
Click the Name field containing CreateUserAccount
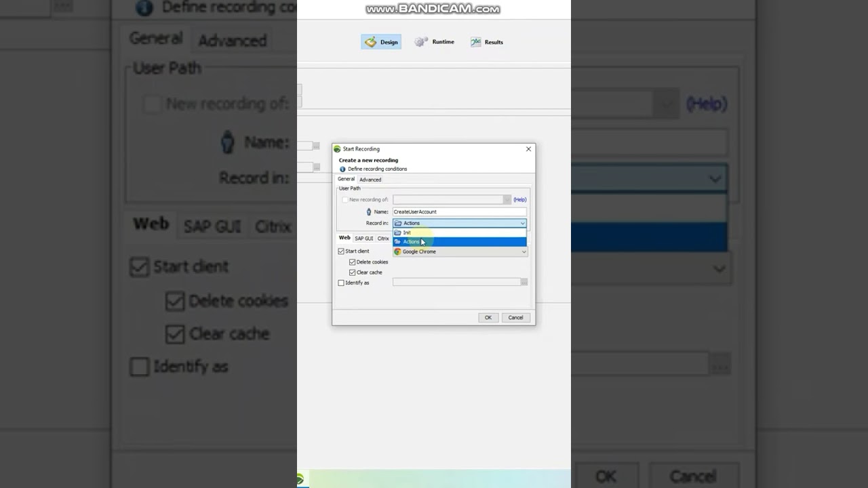click(459, 211)
